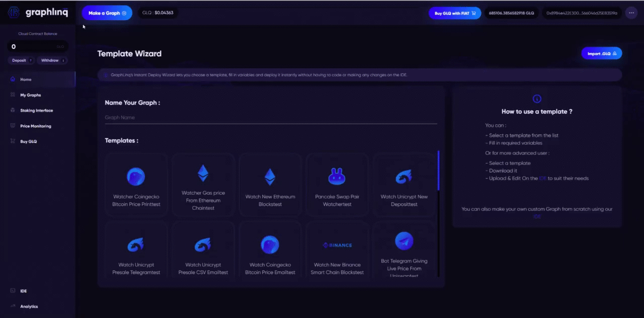The width and height of the screenshot is (644, 318).
Task: Choose the Binance Smart Chain Blocks template logo
Action: (x=337, y=245)
